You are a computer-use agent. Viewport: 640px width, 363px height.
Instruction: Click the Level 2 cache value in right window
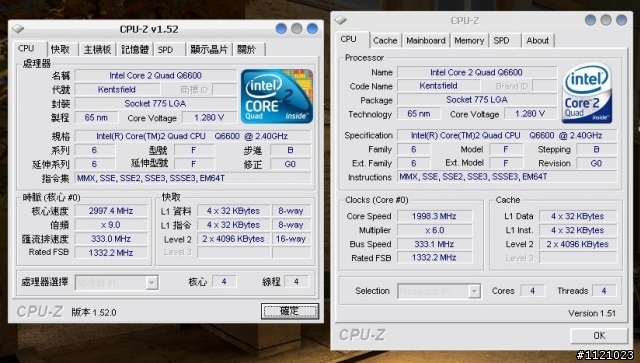click(578, 244)
